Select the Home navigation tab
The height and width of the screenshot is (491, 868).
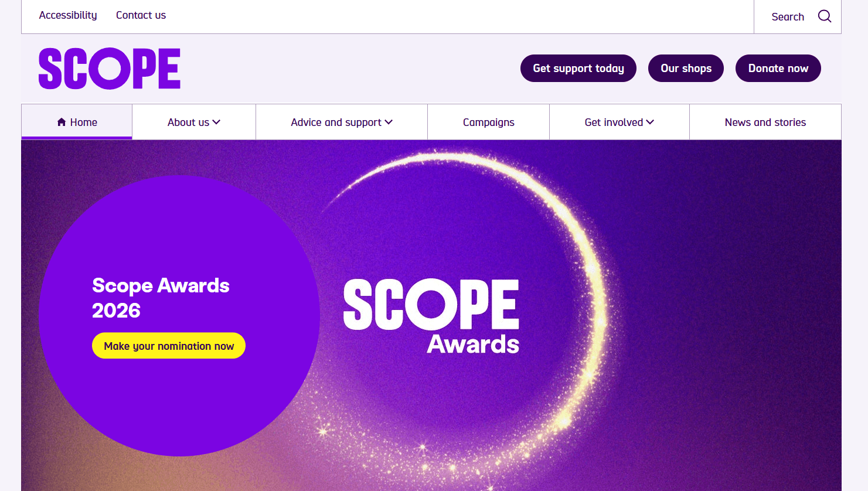[x=76, y=121]
